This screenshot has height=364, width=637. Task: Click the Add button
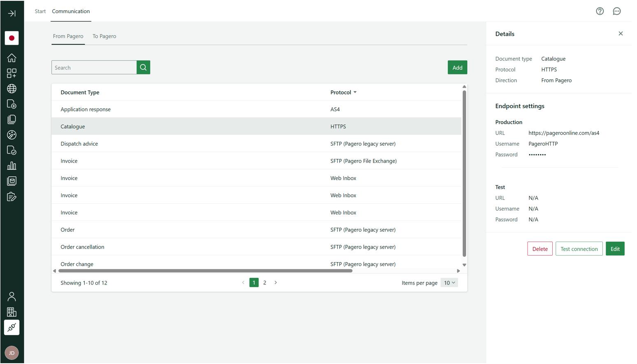tap(457, 67)
